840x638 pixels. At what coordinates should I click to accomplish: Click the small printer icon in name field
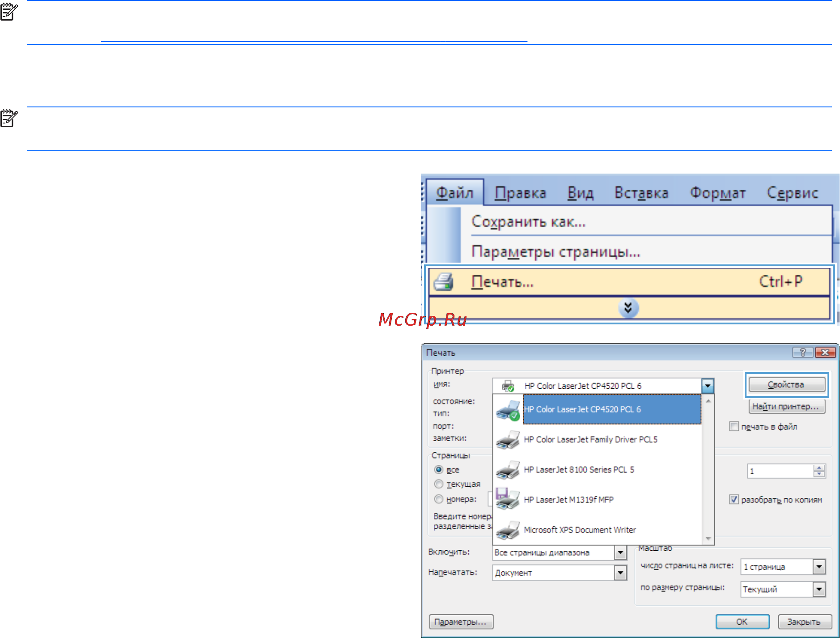(508, 386)
